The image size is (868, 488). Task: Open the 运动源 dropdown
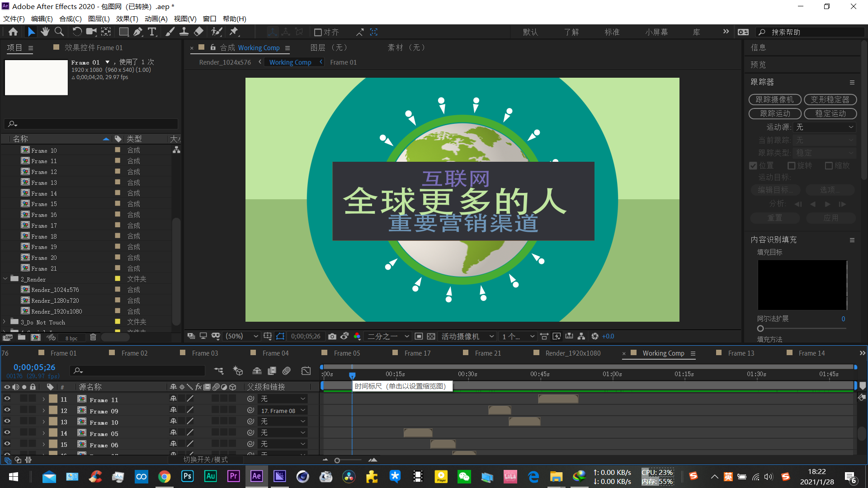[825, 127]
